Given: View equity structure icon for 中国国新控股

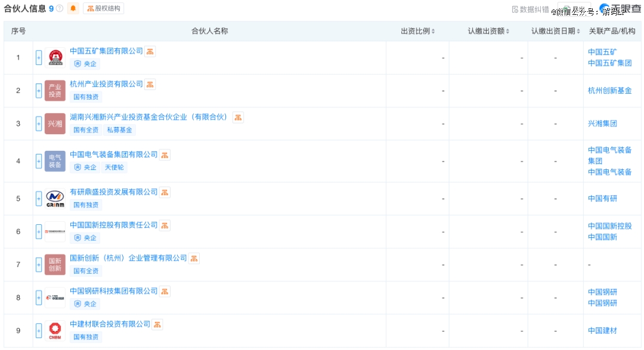Looking at the screenshot, I should 165,225.
